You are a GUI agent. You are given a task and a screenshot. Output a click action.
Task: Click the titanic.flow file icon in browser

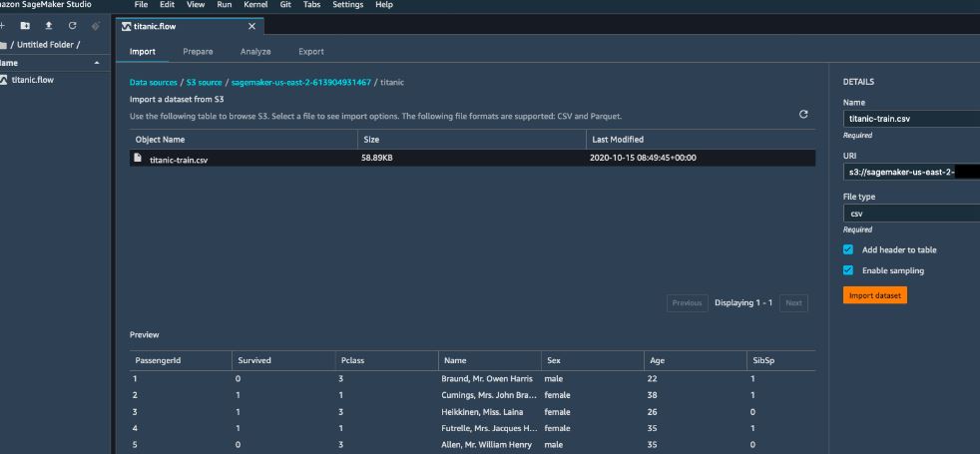click(4, 80)
